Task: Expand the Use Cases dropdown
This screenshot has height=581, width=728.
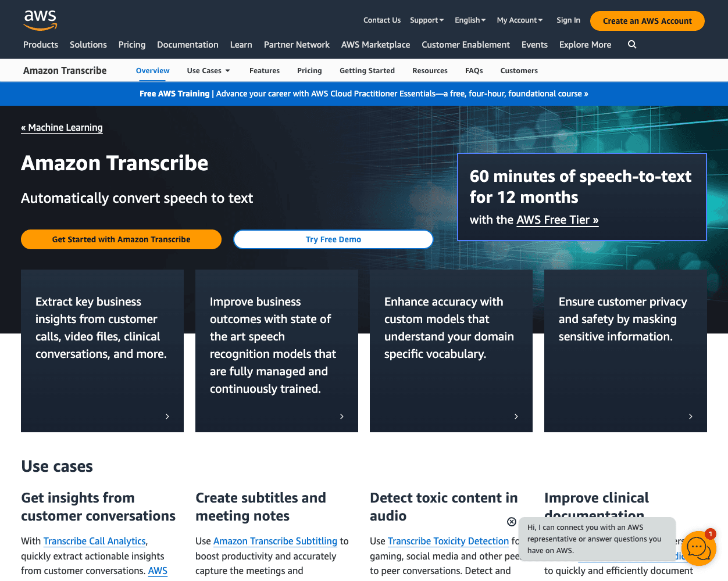Action: point(209,71)
